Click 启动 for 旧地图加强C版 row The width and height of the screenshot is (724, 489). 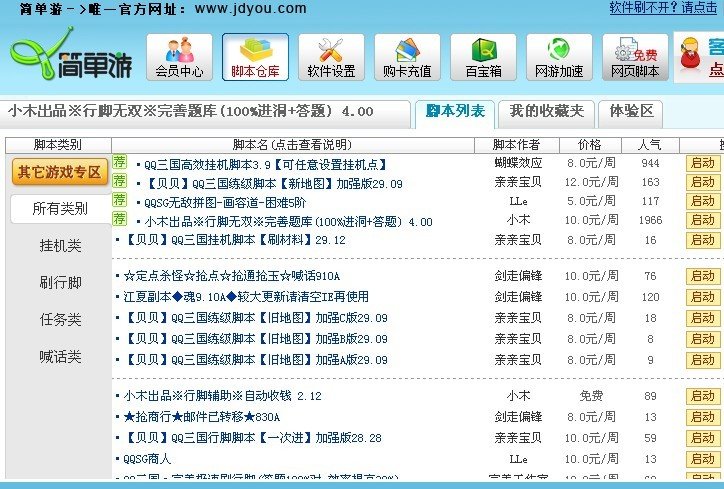[703, 318]
